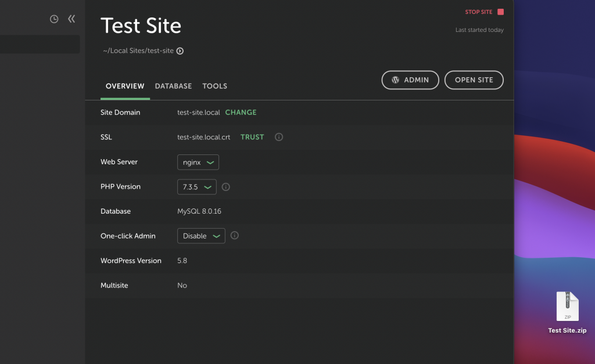Click the WordPress Admin button
This screenshot has width=595, height=364.
410,80
